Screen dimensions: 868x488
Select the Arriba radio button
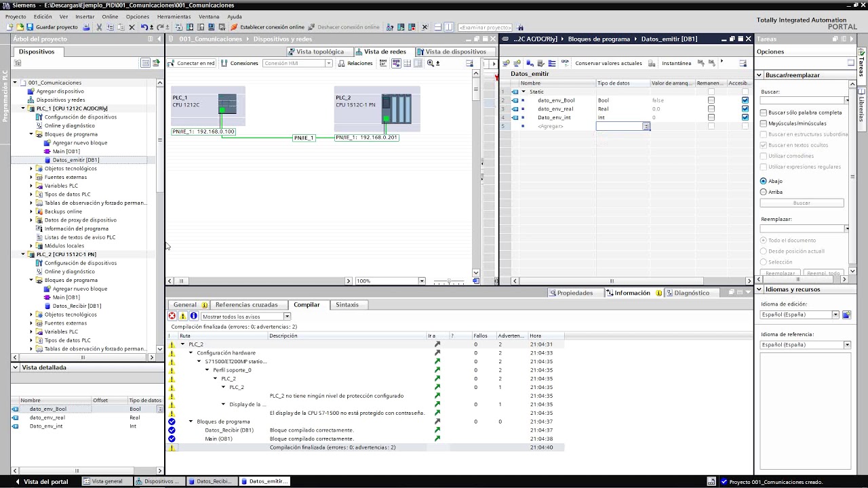pyautogui.click(x=764, y=192)
